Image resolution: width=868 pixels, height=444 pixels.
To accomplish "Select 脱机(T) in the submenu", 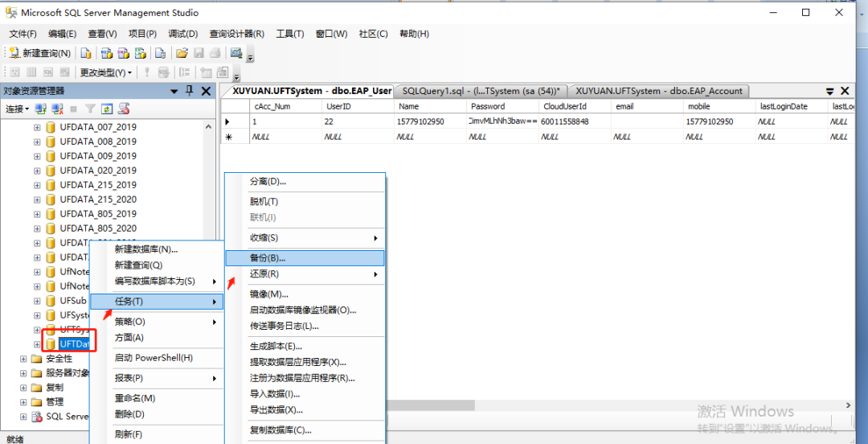I will pos(305,201).
